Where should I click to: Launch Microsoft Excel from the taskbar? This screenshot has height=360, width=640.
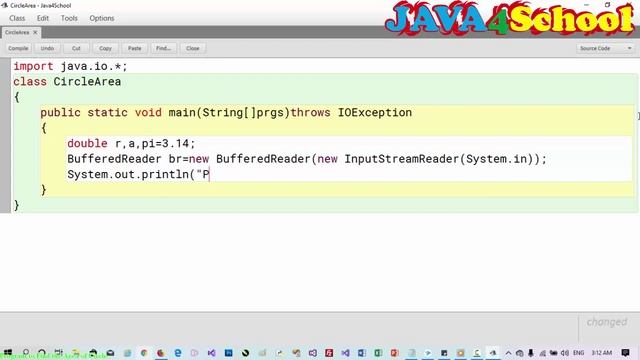tap(378, 353)
